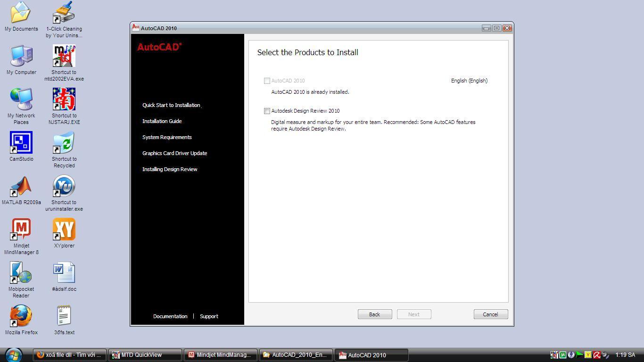Click the AutoCAD title bar icon
This screenshot has height=362, width=644.
tap(136, 28)
